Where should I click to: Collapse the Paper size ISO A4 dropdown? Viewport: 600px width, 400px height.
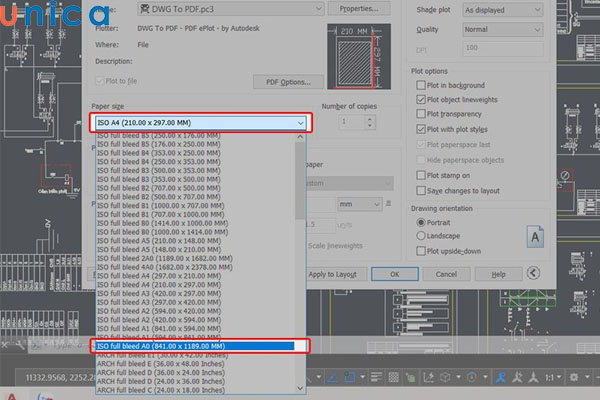pyautogui.click(x=201, y=122)
